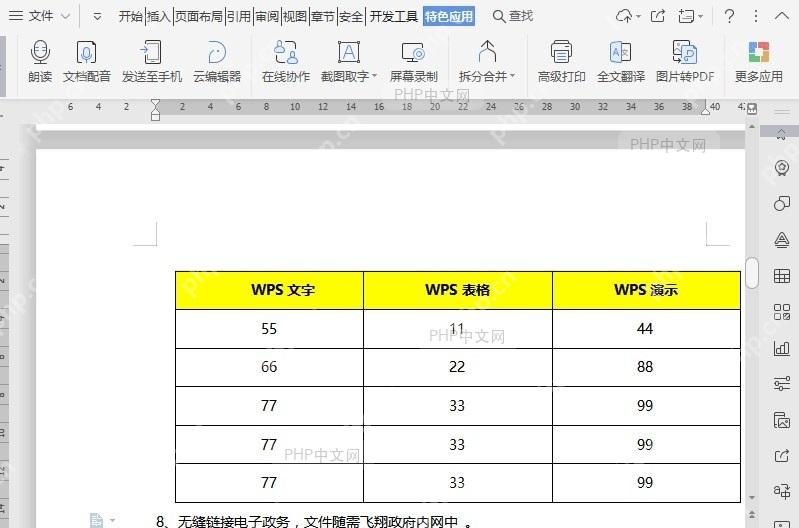Click the ruler toggle at scrollbar top
Image resolution: width=799 pixels, height=528 pixels.
tap(752, 109)
